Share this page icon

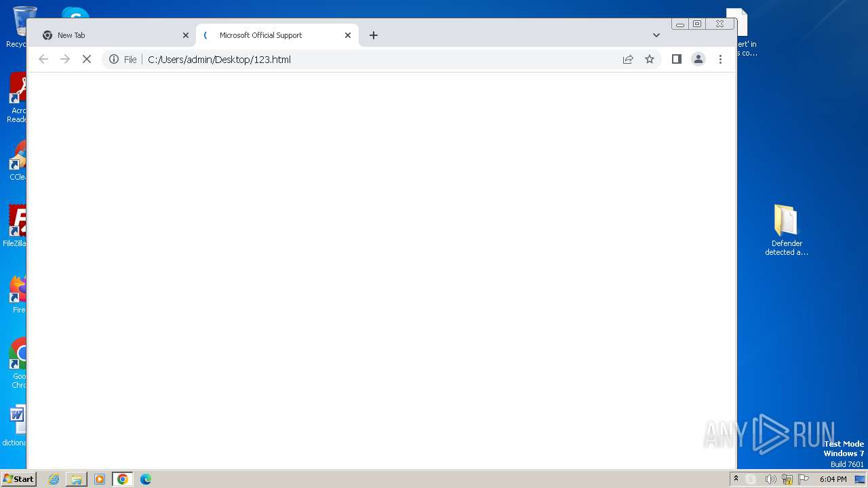[x=628, y=60]
